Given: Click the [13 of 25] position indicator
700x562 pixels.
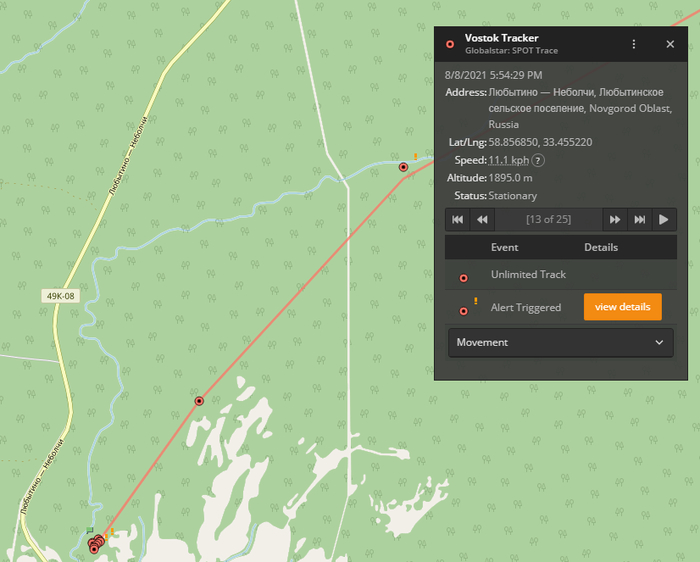Looking at the screenshot, I should (548, 220).
